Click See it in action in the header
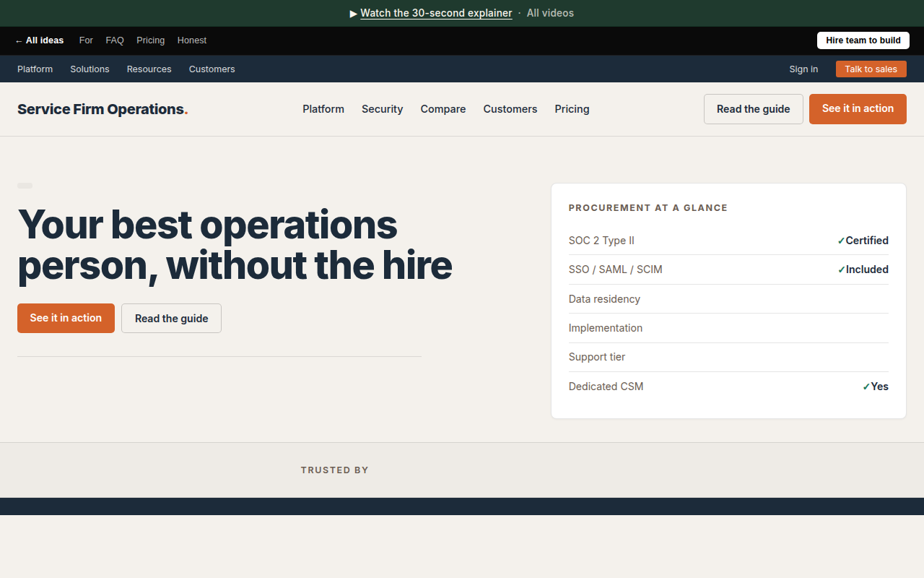 click(858, 109)
